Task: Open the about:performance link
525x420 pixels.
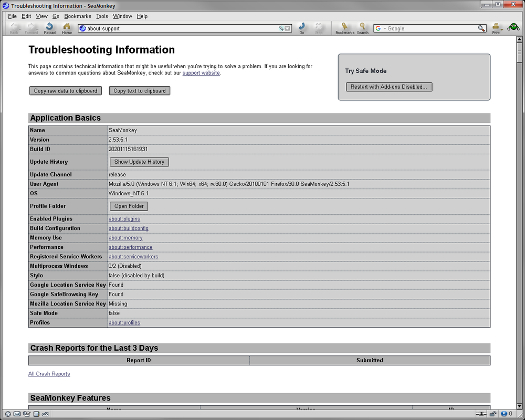Action: 131,247
